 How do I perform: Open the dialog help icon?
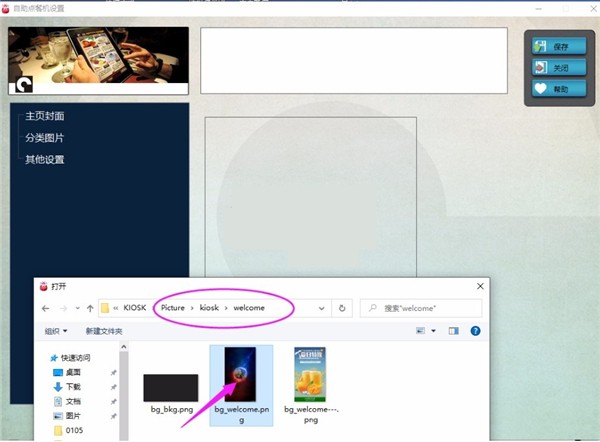click(475, 331)
